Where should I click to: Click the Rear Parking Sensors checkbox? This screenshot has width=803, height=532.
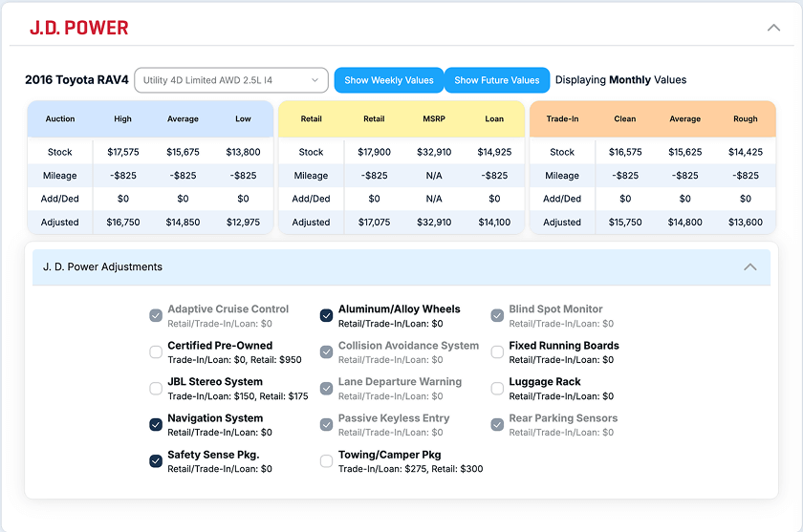tap(497, 425)
